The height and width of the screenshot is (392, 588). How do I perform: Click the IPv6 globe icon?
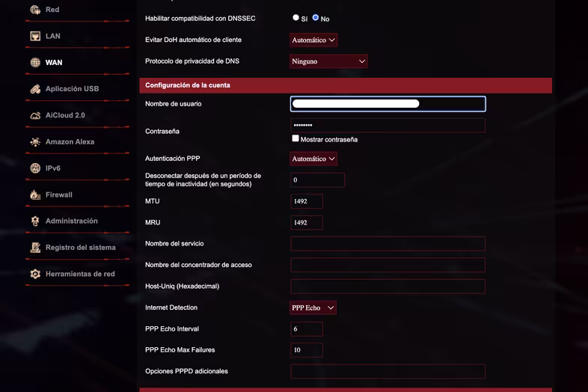tap(35, 168)
